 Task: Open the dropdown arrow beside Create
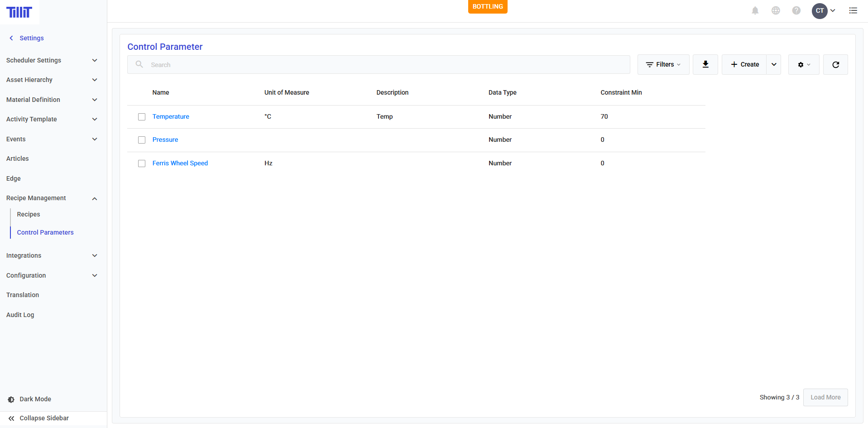(x=774, y=64)
